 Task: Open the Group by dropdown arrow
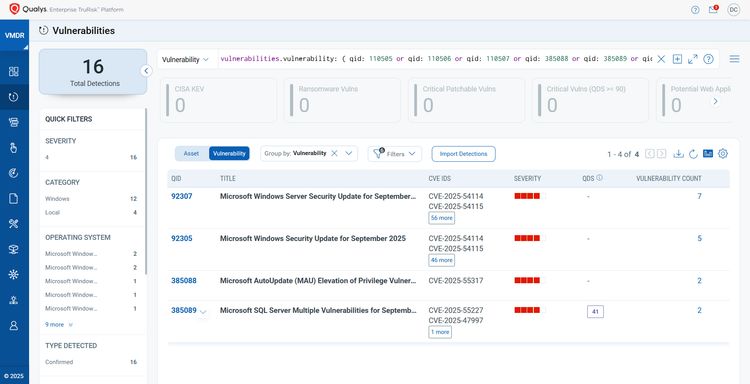point(349,154)
